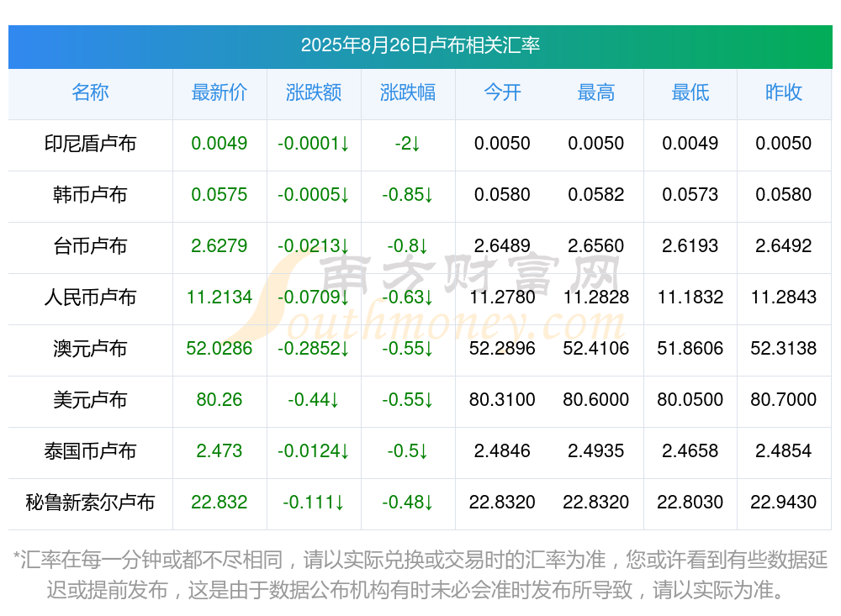This screenshot has height=616, width=841.
Task: Click change amount -0.0005↓ value
Action: point(314,195)
